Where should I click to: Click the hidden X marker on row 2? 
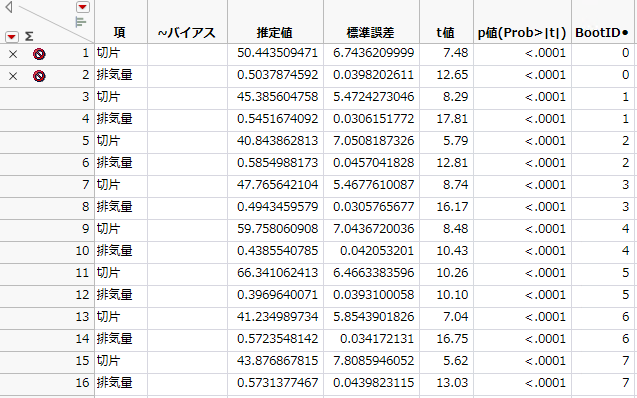tap(13, 76)
